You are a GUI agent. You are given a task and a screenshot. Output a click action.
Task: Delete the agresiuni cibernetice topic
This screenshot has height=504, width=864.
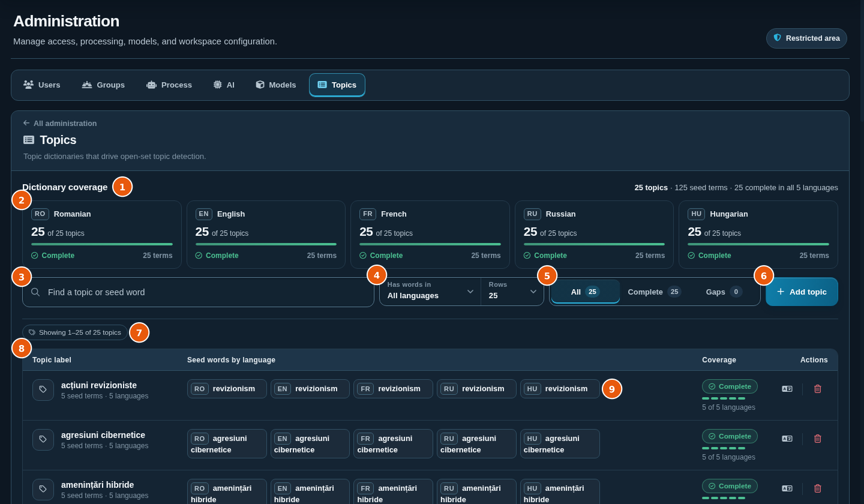click(817, 439)
